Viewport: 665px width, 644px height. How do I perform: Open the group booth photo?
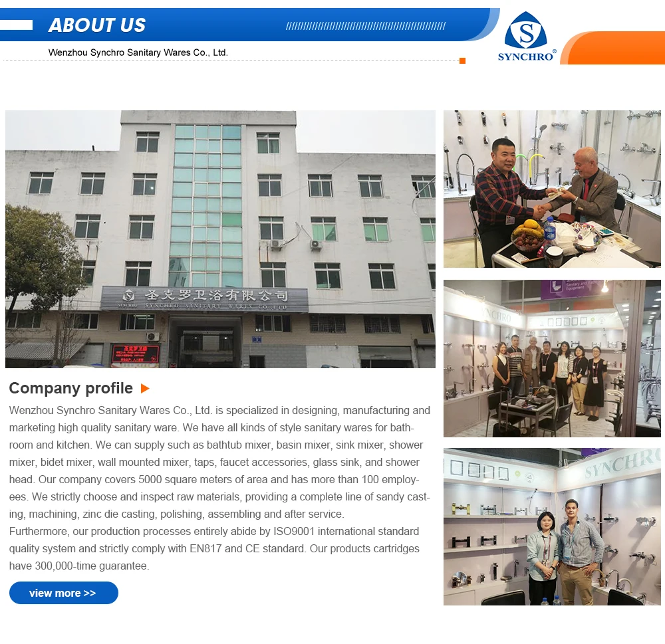pos(552,358)
